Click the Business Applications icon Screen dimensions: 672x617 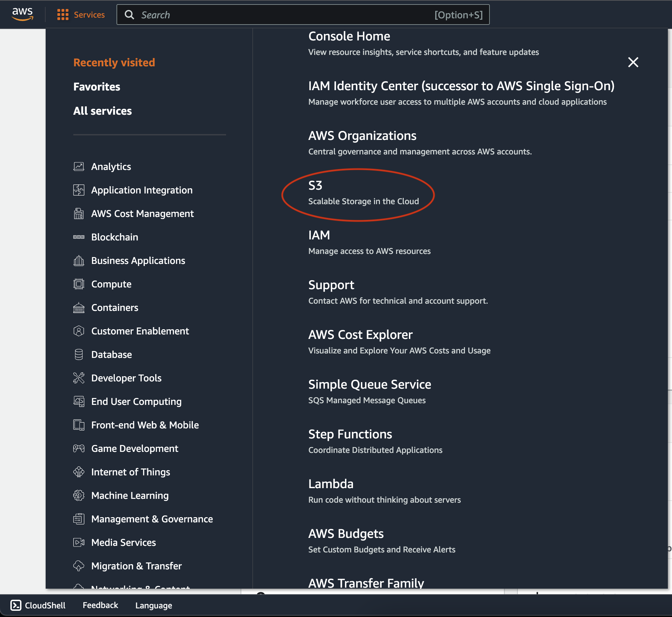coord(79,260)
